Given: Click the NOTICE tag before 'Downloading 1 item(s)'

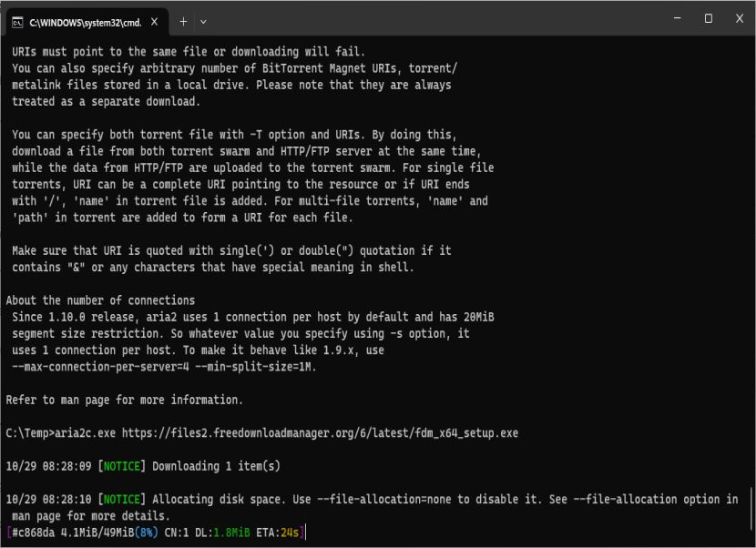Looking at the screenshot, I should click(122, 466).
